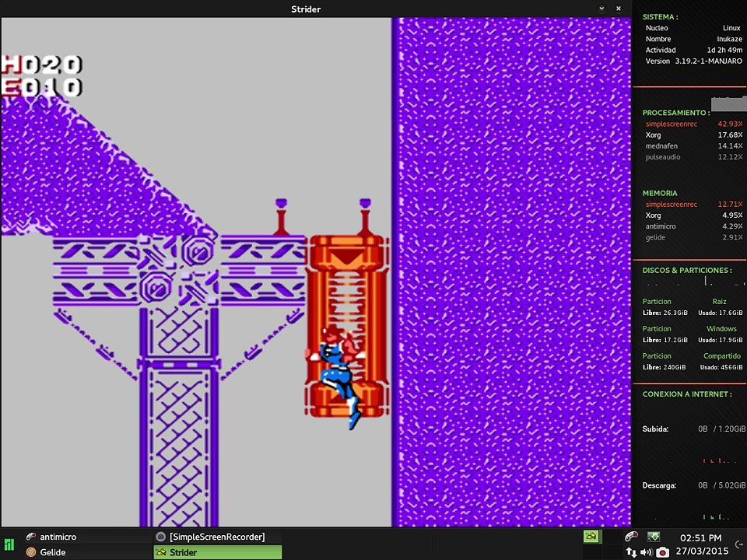This screenshot has width=747, height=560.
Task: Click the Strider window dropdown arrow button
Action: [601, 9]
